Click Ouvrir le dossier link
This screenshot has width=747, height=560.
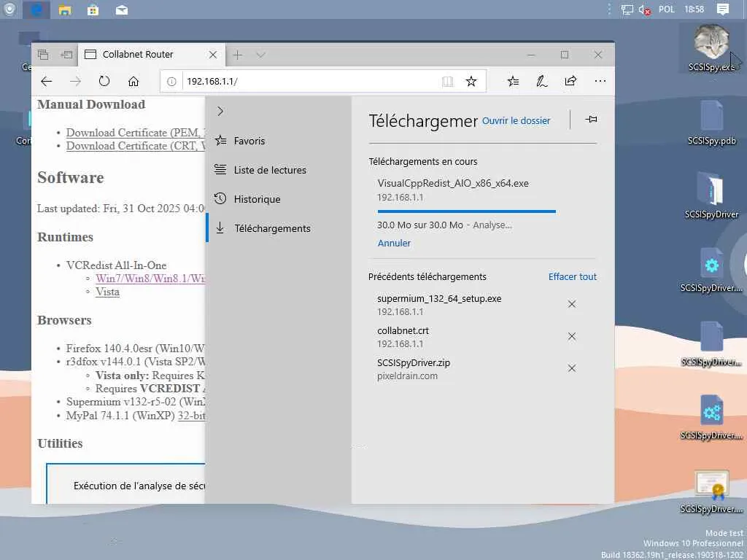pyautogui.click(x=516, y=121)
